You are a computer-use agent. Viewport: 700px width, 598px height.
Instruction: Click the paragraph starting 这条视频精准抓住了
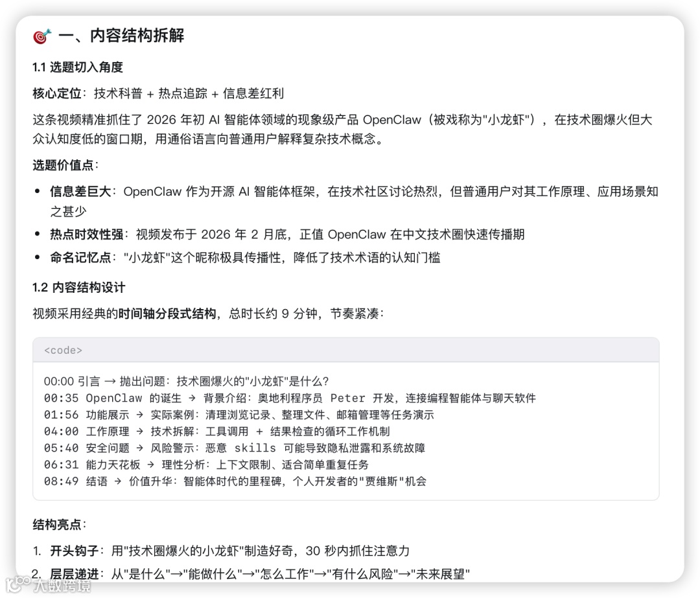(342, 130)
